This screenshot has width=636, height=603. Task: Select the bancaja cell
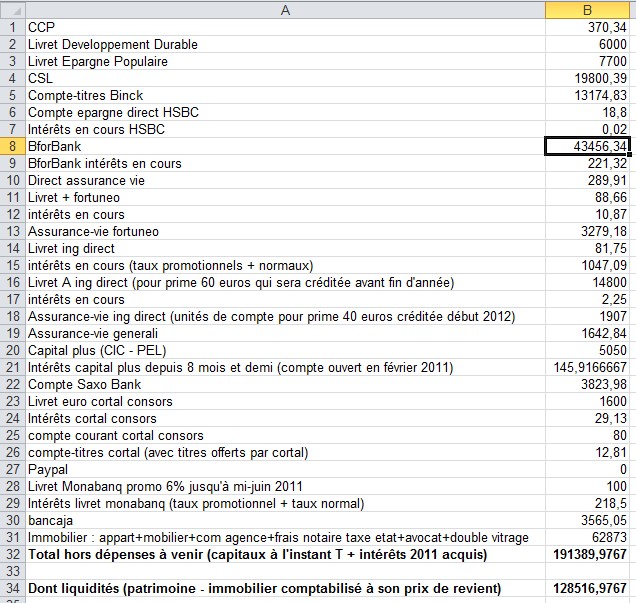285,520
